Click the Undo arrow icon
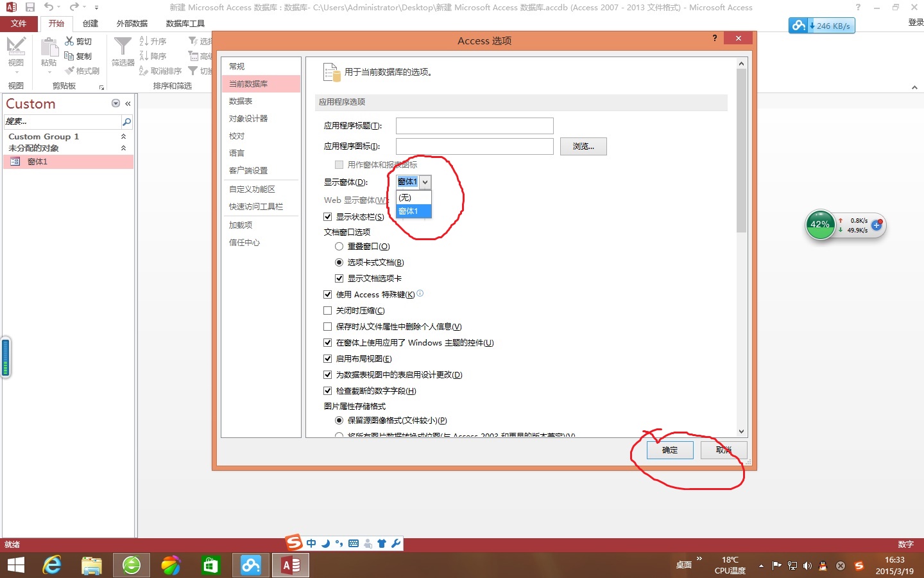 [x=49, y=7]
